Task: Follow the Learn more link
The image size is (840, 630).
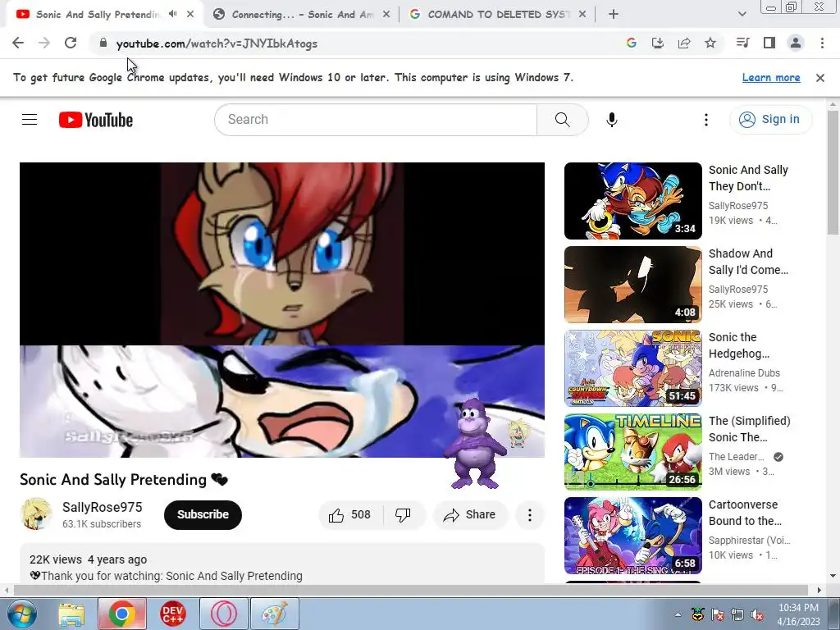Action: pos(771,78)
